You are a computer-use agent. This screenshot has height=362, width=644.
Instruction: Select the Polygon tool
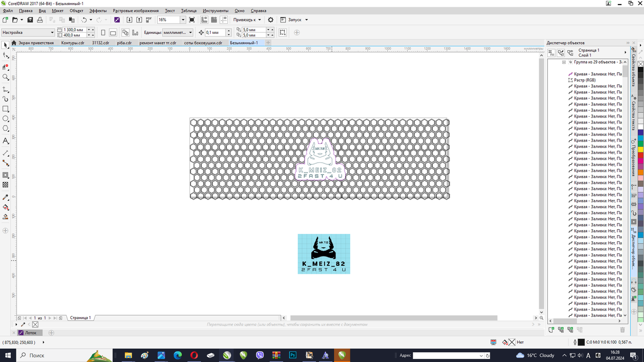coord(5,129)
